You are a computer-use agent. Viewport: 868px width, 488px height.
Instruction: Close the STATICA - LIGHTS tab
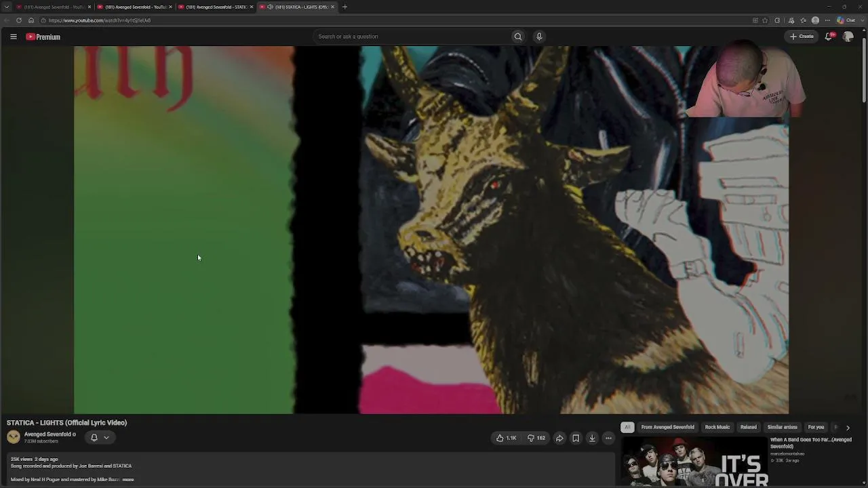point(332,7)
